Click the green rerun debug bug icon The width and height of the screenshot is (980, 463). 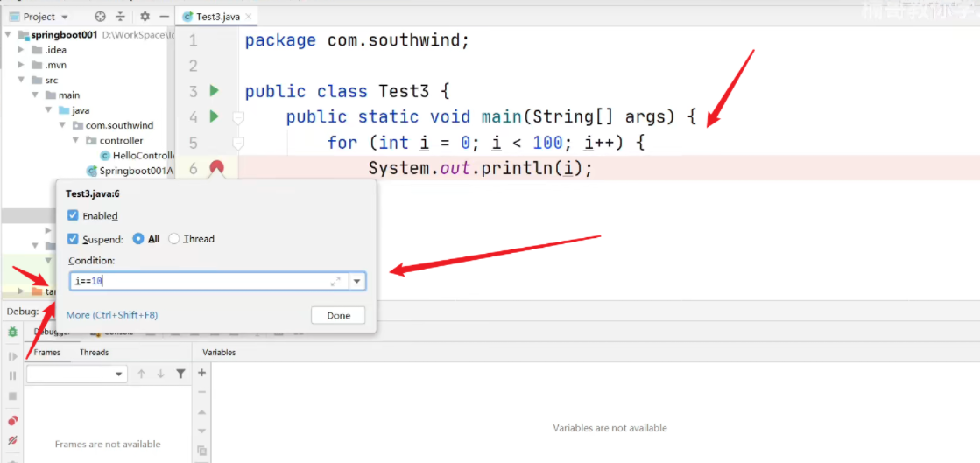click(12, 332)
